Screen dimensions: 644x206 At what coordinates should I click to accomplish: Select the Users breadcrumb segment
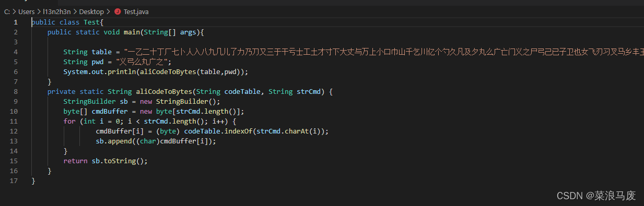click(x=27, y=11)
